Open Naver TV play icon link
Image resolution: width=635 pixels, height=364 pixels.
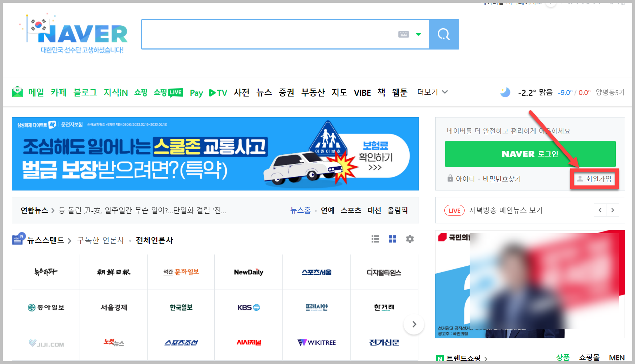218,93
